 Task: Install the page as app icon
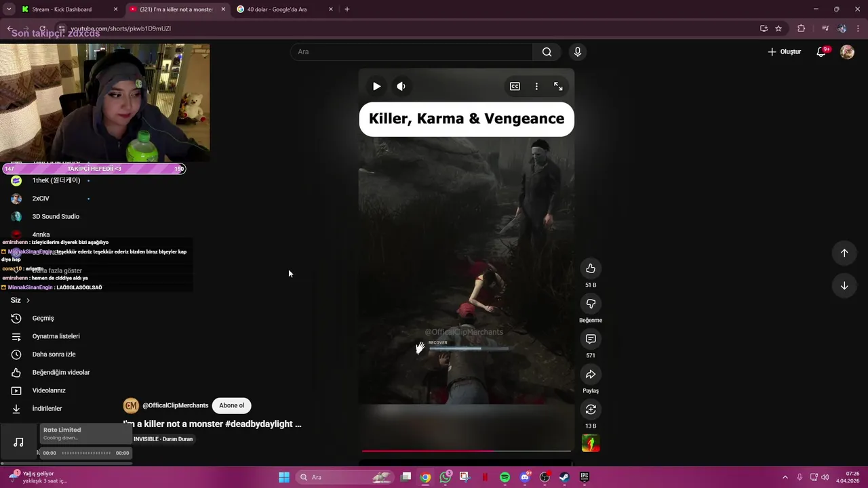764,28
